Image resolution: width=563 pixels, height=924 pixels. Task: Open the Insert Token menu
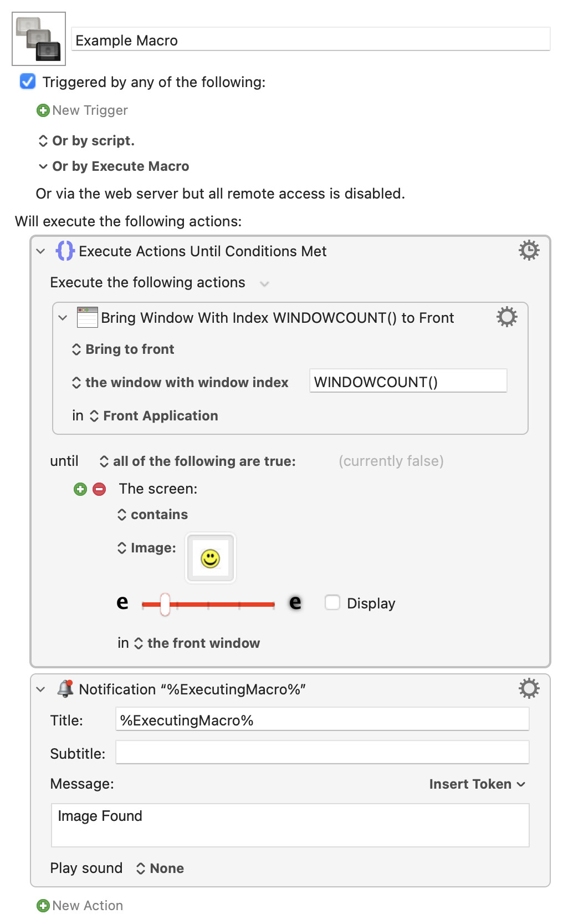pos(477,784)
